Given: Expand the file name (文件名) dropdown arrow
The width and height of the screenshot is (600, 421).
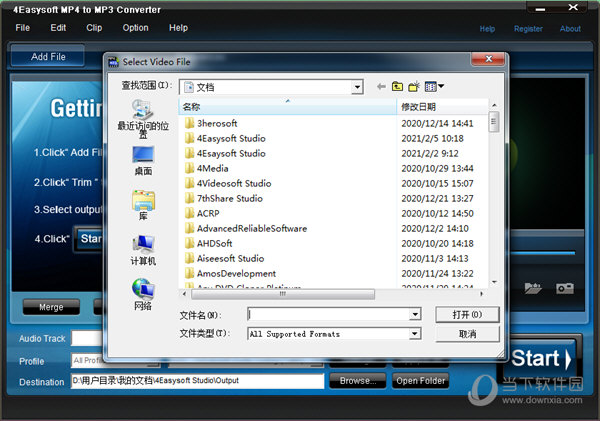Looking at the screenshot, I should [x=415, y=315].
